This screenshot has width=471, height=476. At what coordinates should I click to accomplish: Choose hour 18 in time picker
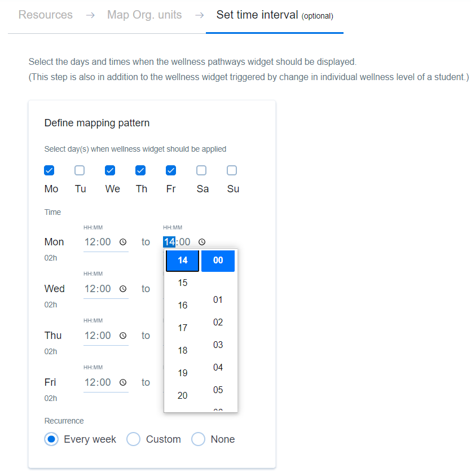(x=183, y=350)
